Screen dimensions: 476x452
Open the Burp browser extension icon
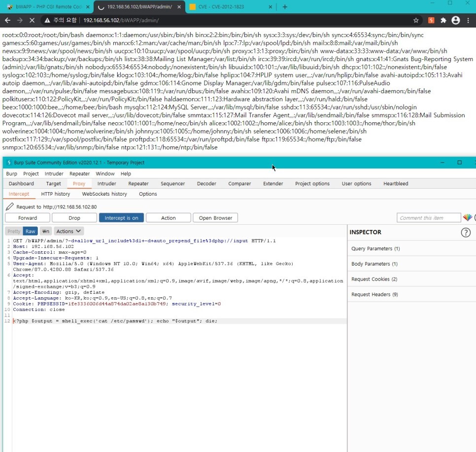pos(431,20)
